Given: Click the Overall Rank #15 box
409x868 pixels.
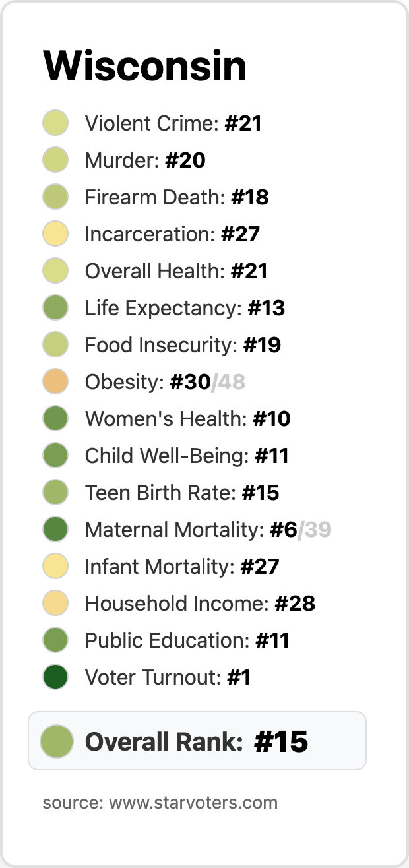Looking at the screenshot, I should click(197, 741).
